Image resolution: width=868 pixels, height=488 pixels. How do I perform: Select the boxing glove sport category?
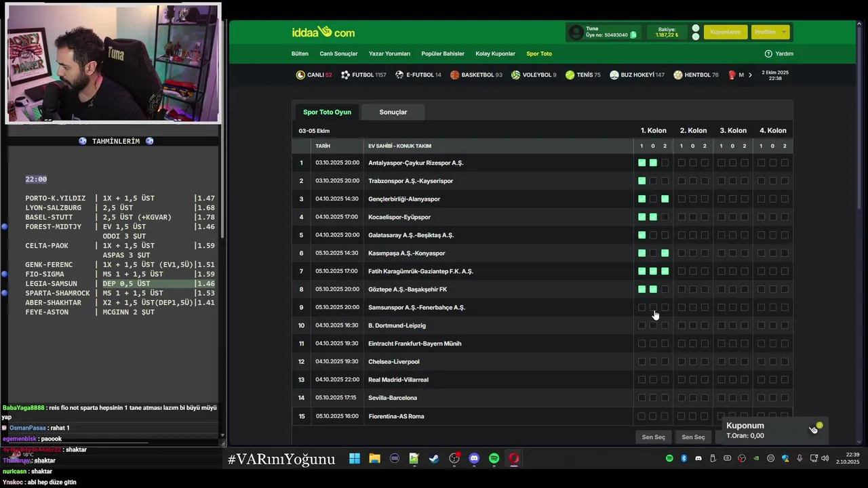[x=732, y=75]
